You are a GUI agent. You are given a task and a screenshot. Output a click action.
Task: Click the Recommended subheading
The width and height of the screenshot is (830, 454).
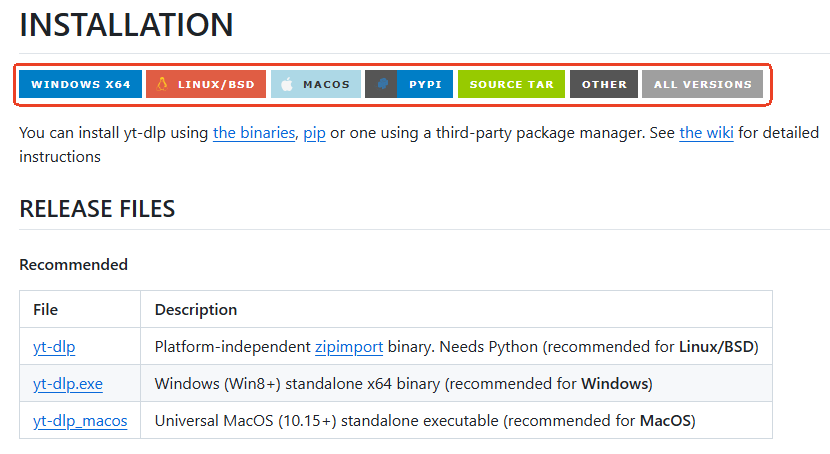[x=73, y=265]
